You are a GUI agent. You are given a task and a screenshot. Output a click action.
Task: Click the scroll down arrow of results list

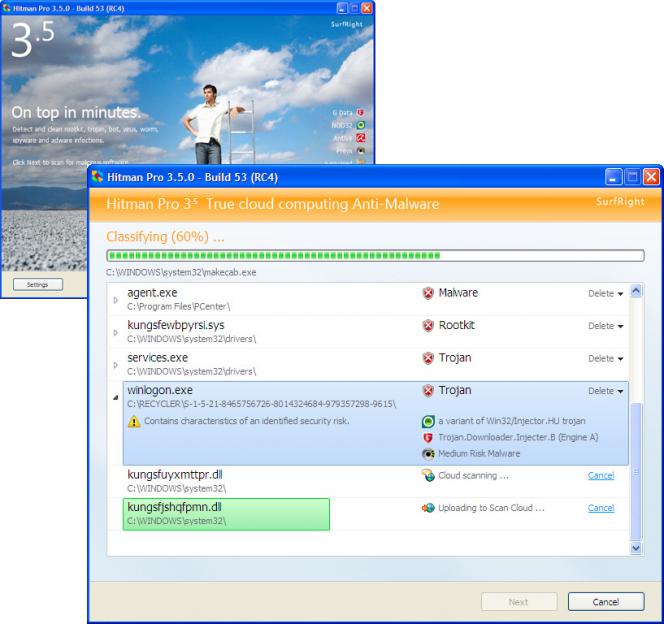[x=636, y=547]
